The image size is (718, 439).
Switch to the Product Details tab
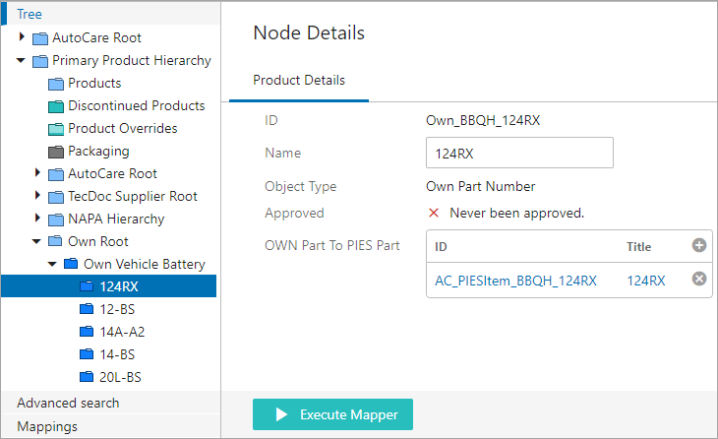coord(299,80)
